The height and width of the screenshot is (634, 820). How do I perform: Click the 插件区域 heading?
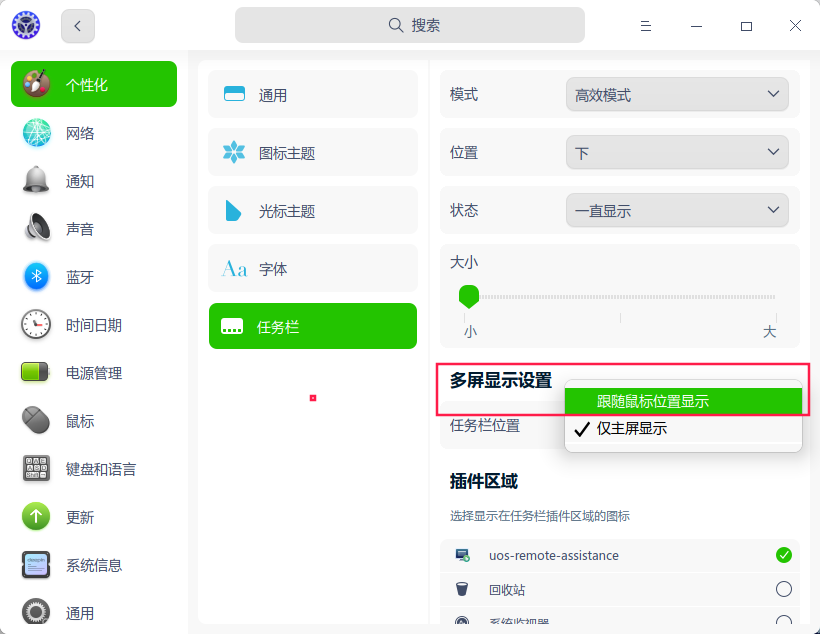tap(484, 481)
